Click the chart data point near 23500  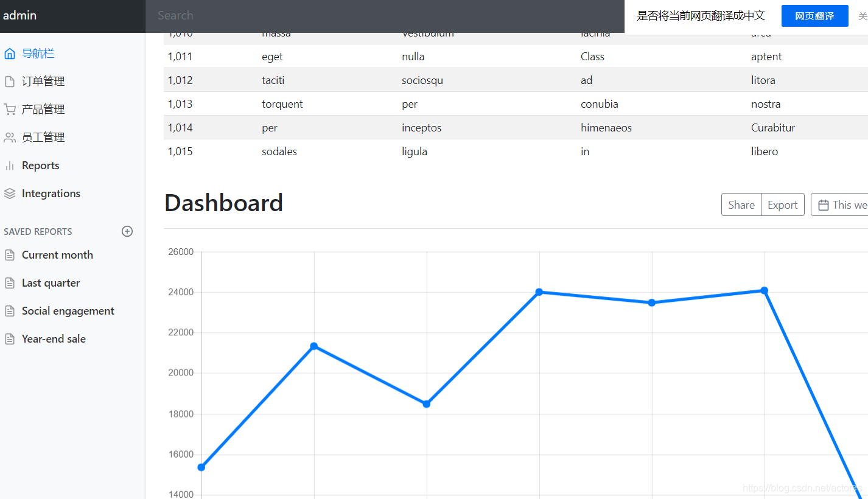pos(652,302)
